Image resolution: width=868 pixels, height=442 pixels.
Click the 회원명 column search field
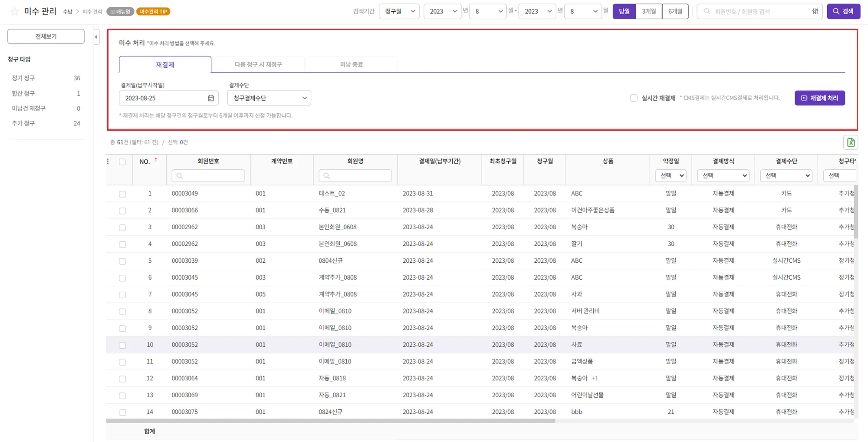355,175
